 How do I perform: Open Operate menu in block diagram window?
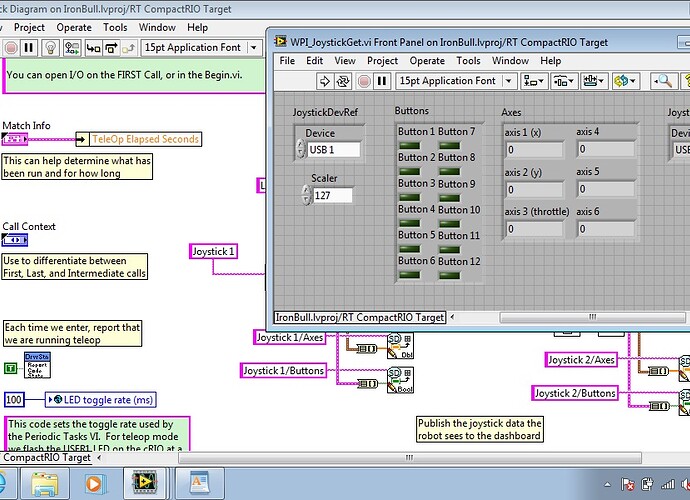point(74,27)
